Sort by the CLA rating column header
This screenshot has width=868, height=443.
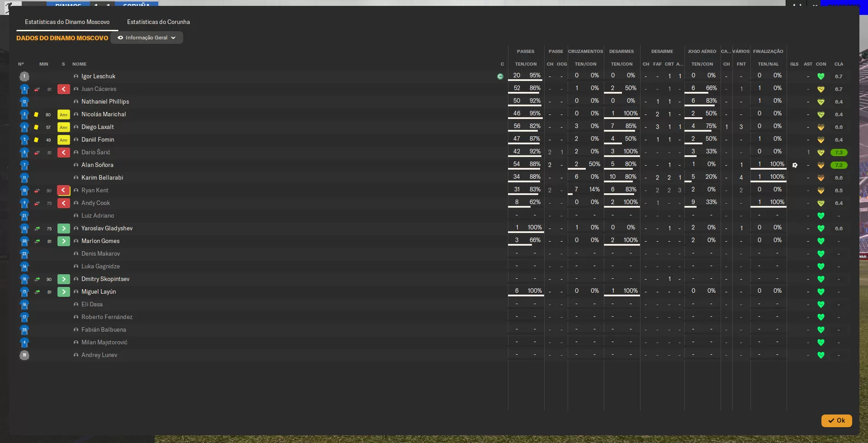pyautogui.click(x=839, y=64)
